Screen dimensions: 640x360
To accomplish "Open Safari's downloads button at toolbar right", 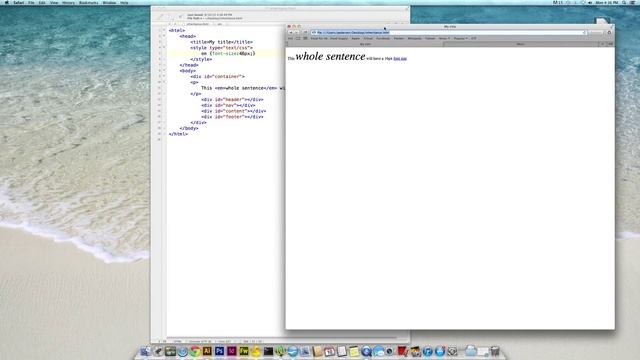I will coord(609,32).
